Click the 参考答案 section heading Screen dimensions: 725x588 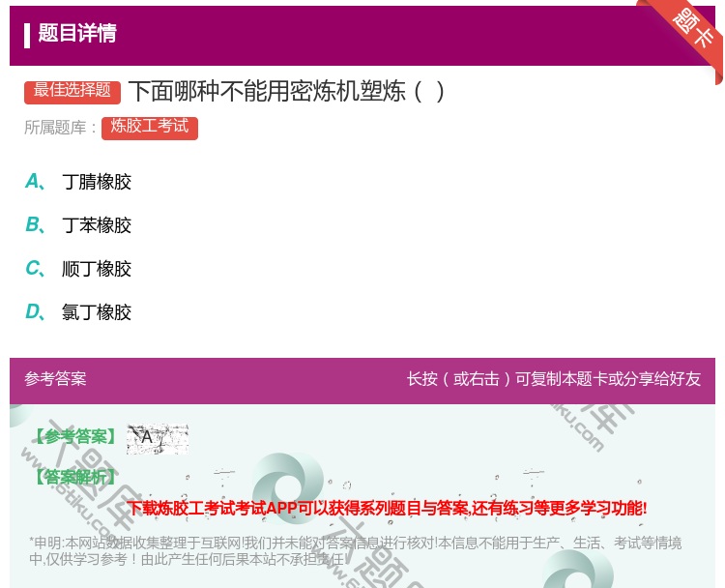pos(55,378)
